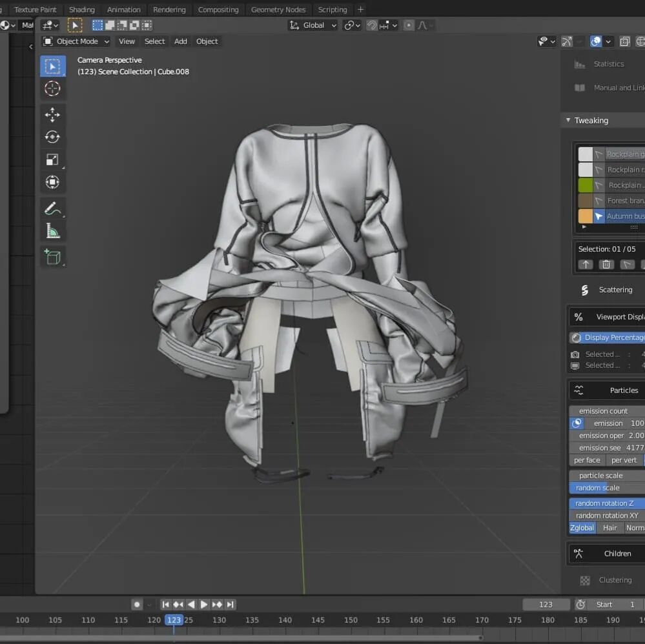Screen dimensions: 645x644
Task: Activate the Cursor tool
Action: pyautogui.click(x=52, y=88)
